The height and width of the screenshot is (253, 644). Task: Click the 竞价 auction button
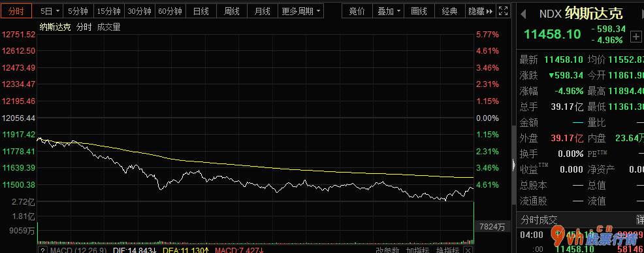coord(357,11)
